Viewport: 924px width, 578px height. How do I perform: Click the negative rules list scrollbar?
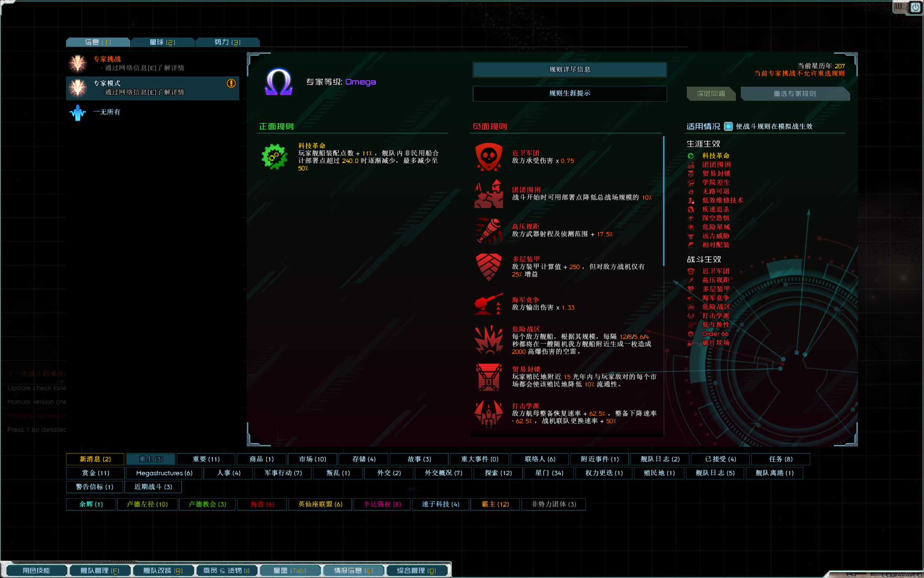click(663, 201)
